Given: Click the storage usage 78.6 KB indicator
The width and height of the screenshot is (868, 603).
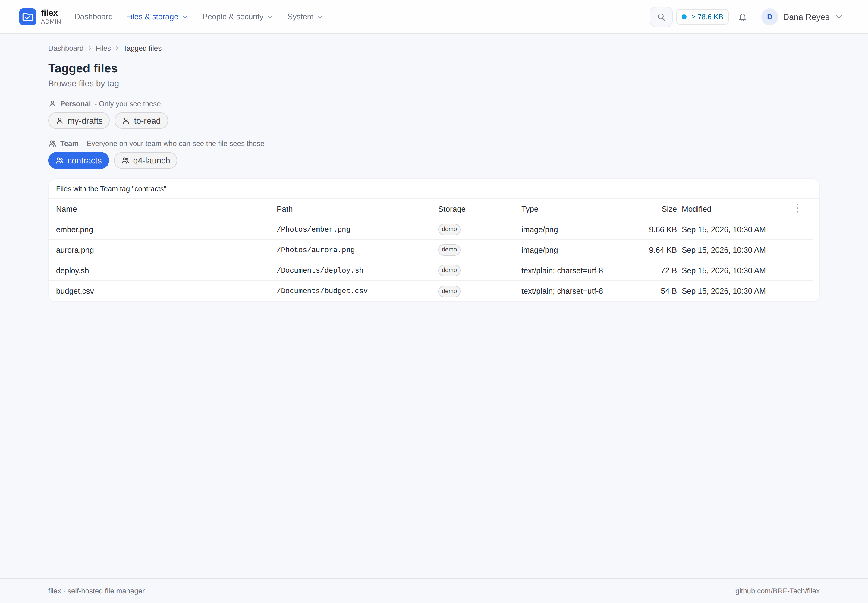Looking at the screenshot, I should (x=702, y=17).
